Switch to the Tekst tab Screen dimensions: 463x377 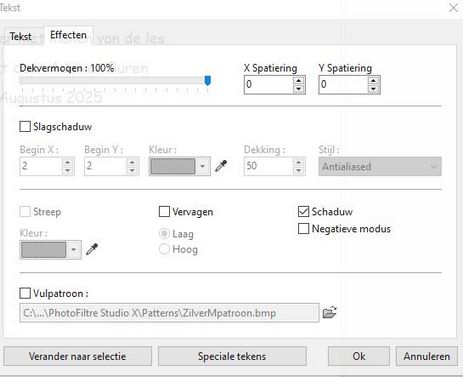pyautogui.click(x=21, y=36)
